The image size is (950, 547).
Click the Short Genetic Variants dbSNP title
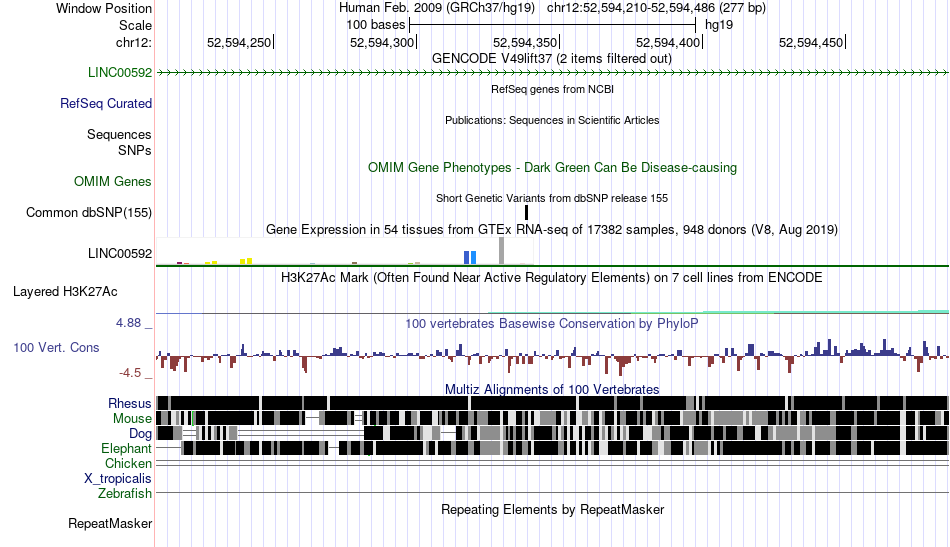(x=551, y=199)
